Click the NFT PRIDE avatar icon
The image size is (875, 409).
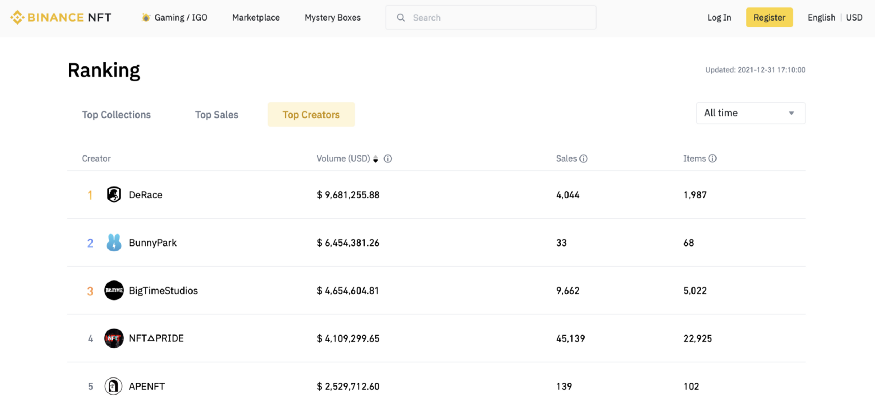[114, 338]
